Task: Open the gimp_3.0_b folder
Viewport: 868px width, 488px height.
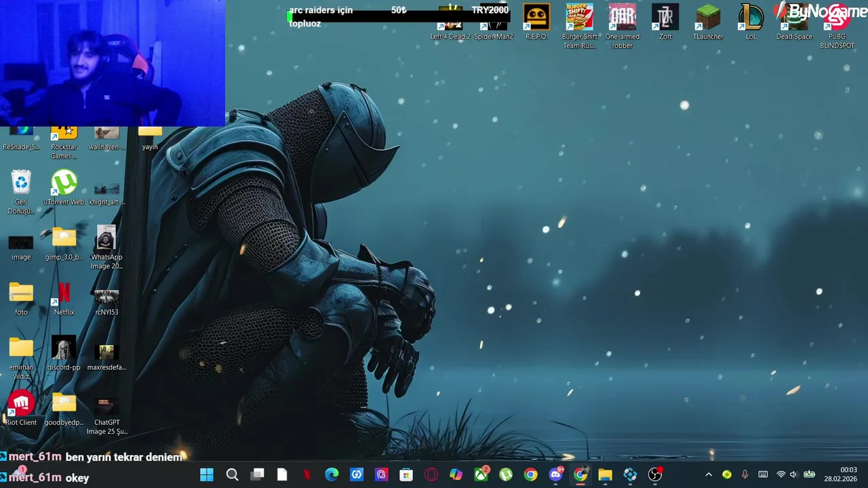Action: 64,244
